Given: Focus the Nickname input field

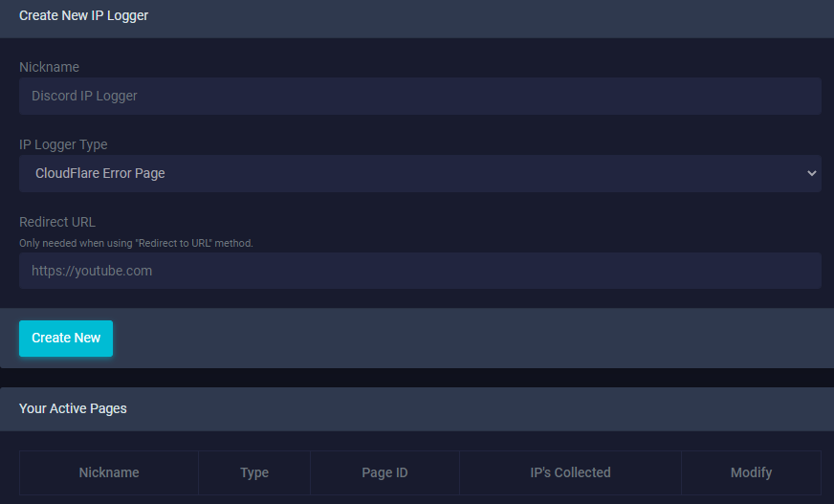Looking at the screenshot, I should point(420,97).
